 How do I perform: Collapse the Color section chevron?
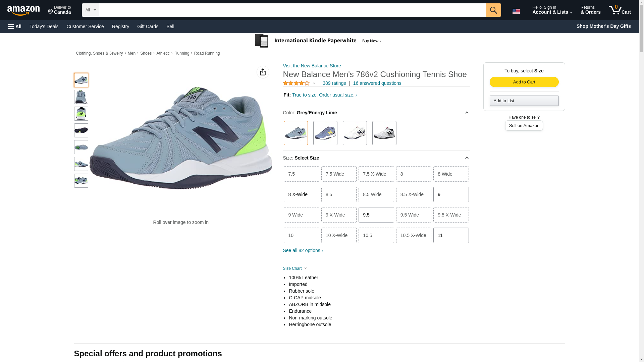(466, 113)
